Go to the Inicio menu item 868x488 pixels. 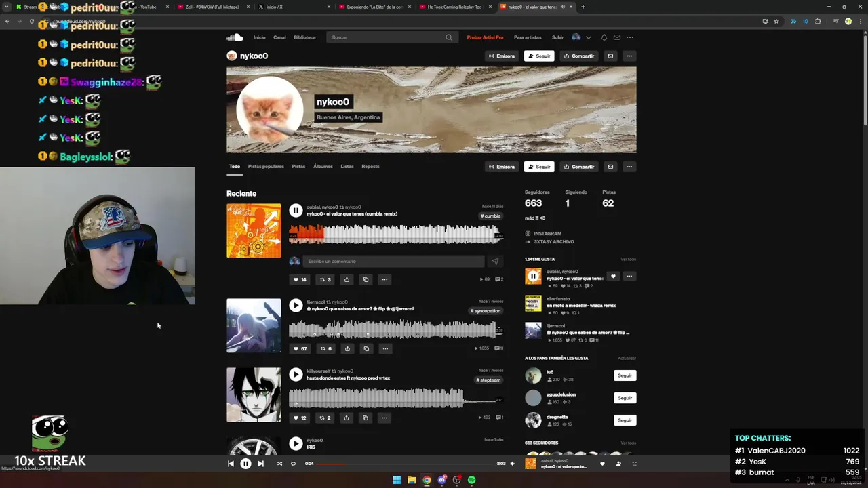(x=259, y=37)
